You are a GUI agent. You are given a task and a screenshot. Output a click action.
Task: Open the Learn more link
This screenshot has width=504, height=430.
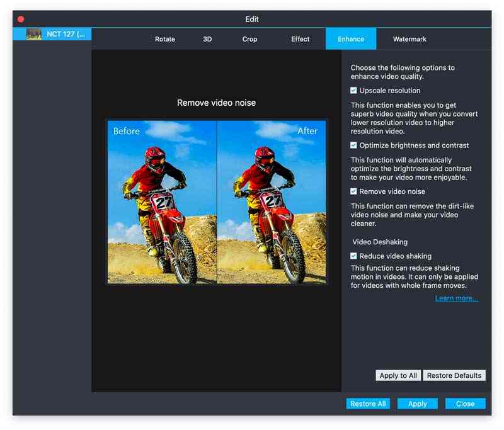[456, 298]
